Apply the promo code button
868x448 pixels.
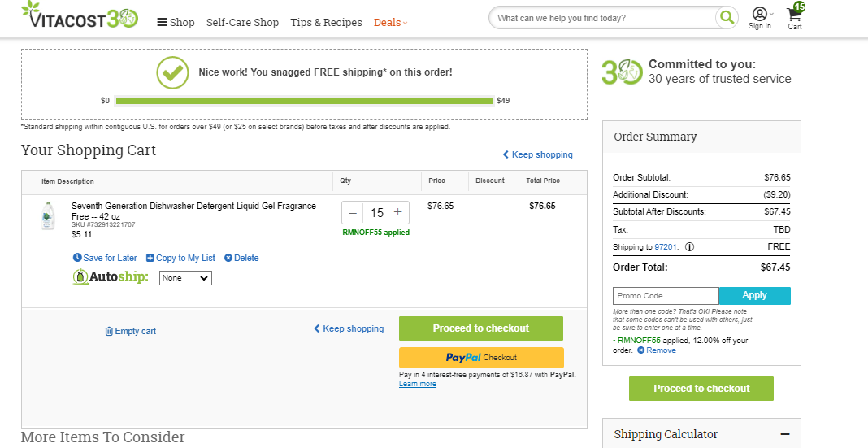754,296
